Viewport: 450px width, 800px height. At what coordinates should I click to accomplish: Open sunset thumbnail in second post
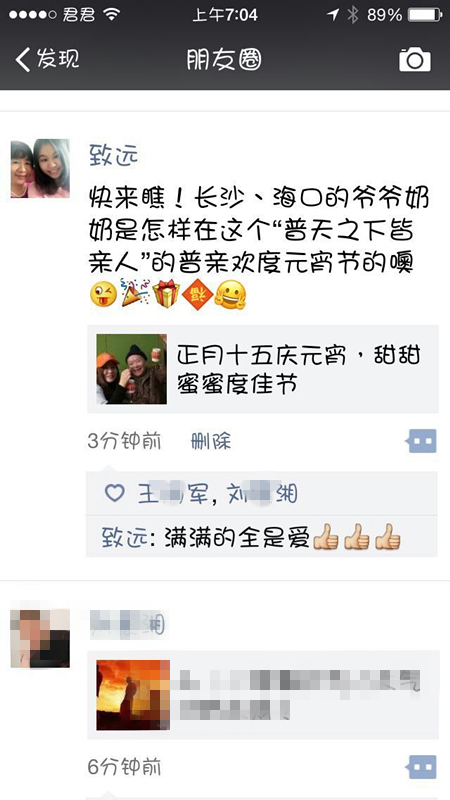(x=133, y=695)
